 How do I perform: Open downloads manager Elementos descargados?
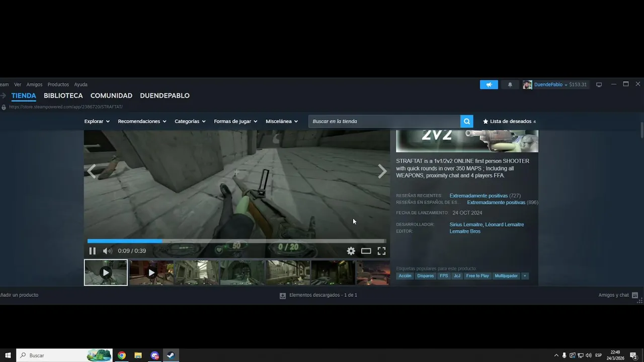click(323, 295)
